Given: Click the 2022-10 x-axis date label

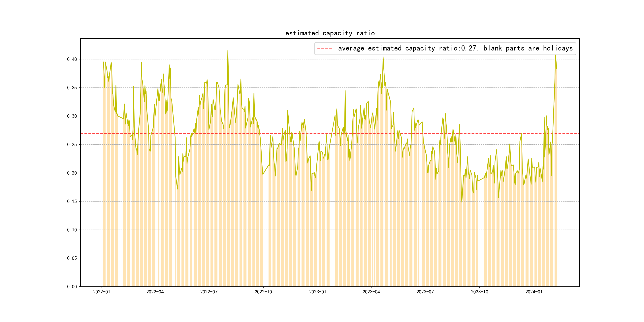Looking at the screenshot, I should click(x=263, y=292).
